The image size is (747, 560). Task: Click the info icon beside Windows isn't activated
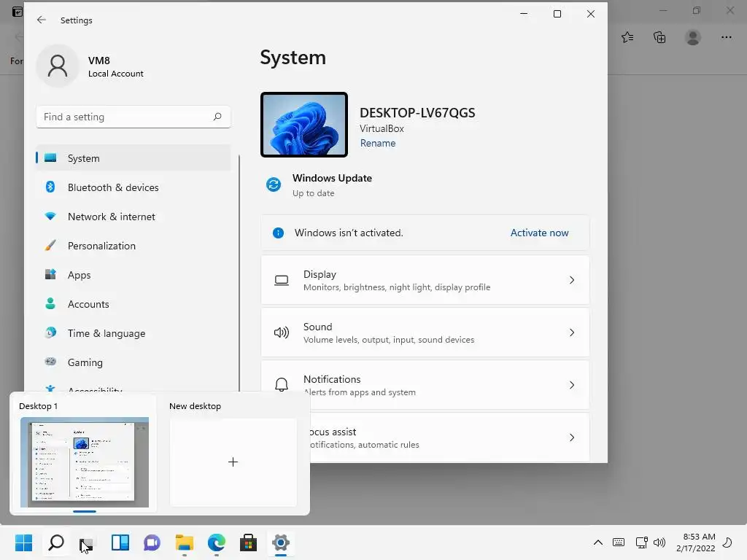278,233
